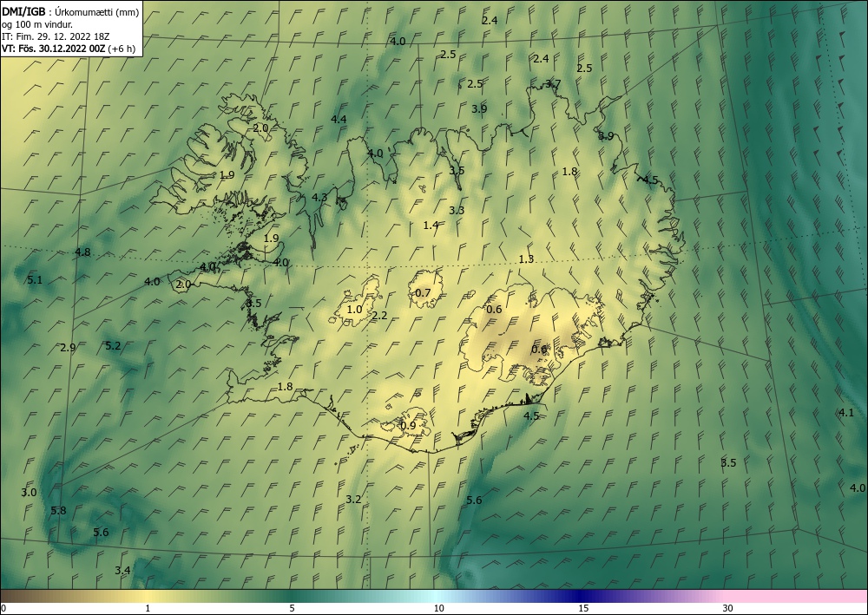The height and width of the screenshot is (615, 868).
Task: Select the 5.8 value label
Action: [58, 510]
